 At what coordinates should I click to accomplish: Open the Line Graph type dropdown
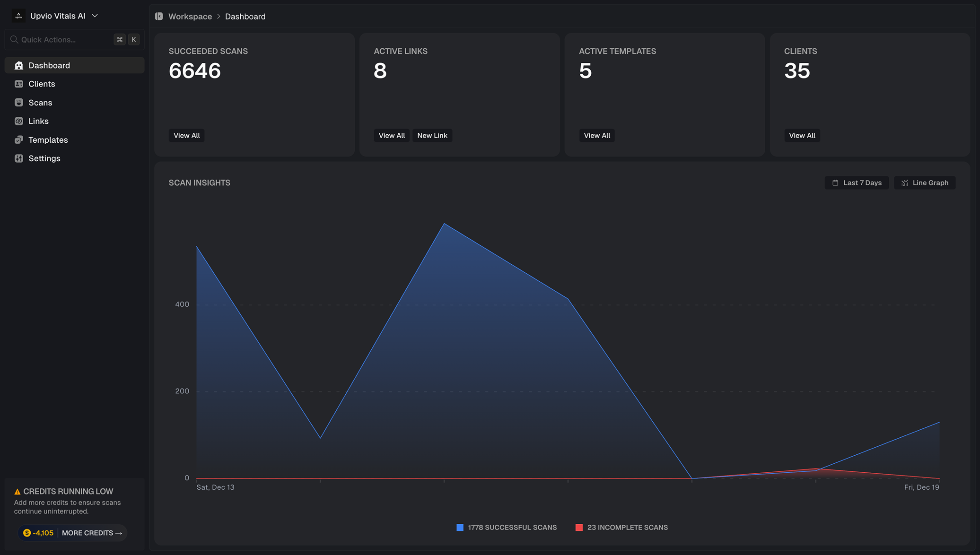tap(925, 183)
